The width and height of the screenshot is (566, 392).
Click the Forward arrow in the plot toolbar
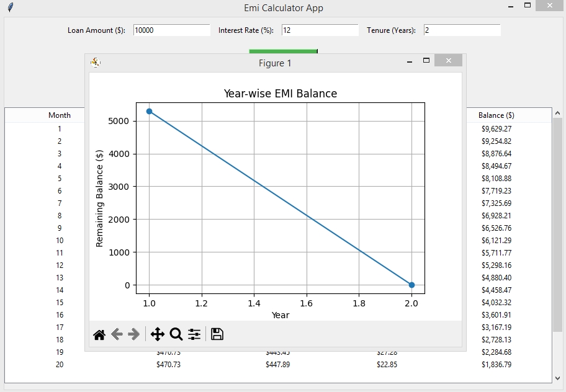[x=133, y=335]
